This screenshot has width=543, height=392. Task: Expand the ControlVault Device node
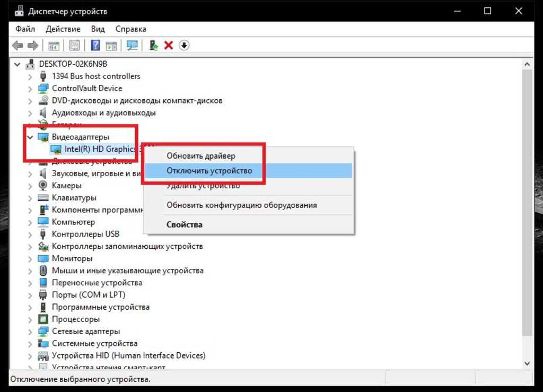pyautogui.click(x=30, y=89)
